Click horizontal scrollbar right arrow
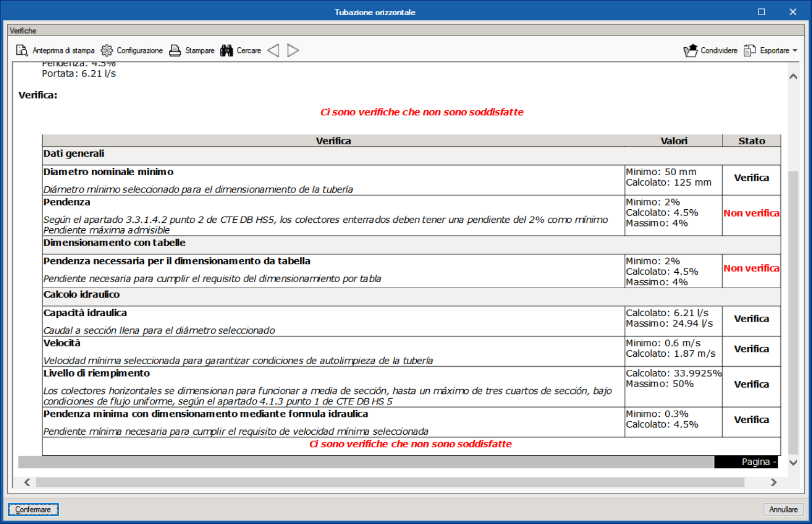This screenshot has height=524, width=812. pos(774,482)
